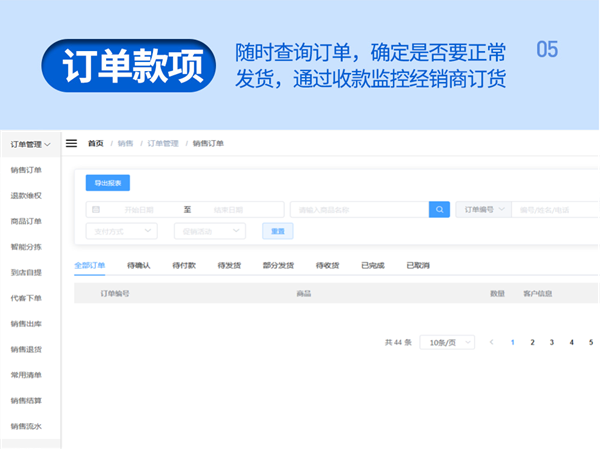Screen dimensions: 600x449
Task: Open the 10条/页 page size dropdown
Action: click(x=447, y=342)
